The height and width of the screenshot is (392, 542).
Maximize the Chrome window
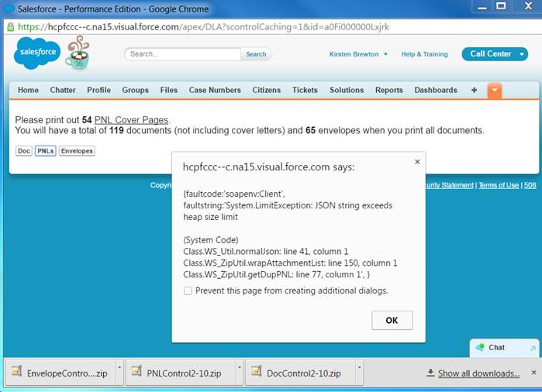(502, 6)
